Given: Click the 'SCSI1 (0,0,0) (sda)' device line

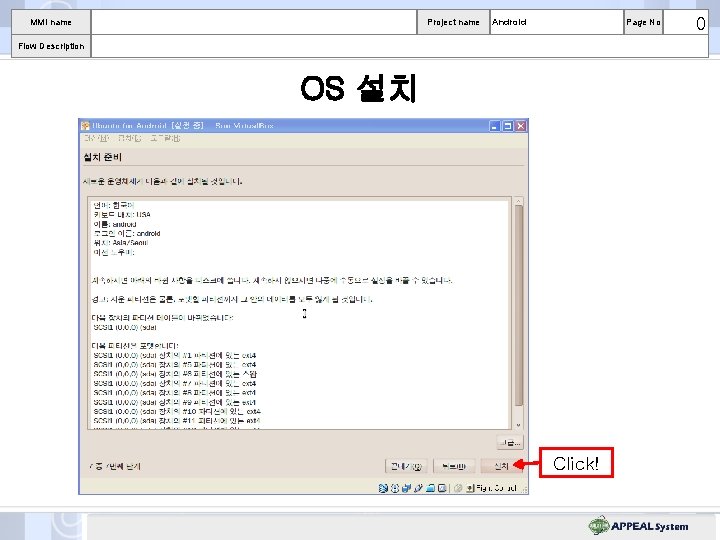Looking at the screenshot, I should pyautogui.click(x=125, y=327).
